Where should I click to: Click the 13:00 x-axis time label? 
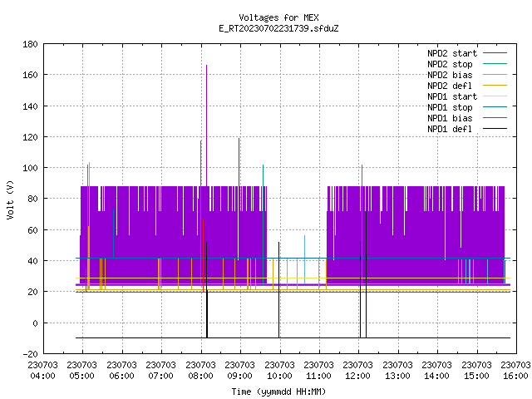397,376
